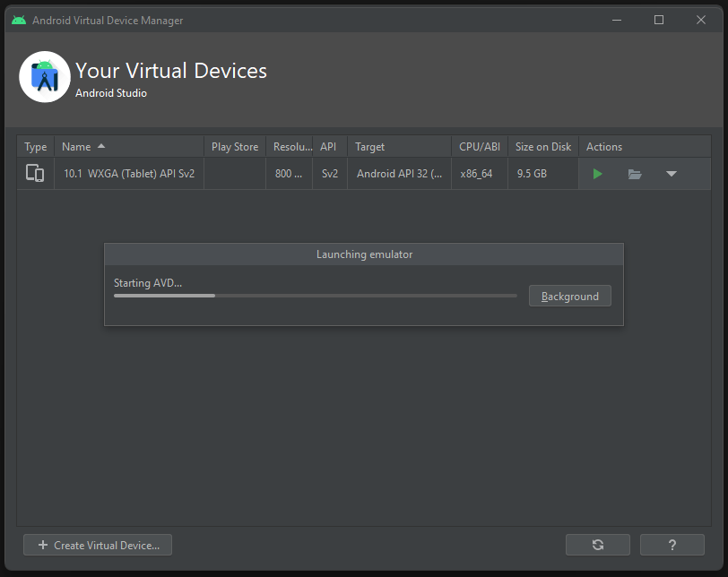Screen dimensions: 728x577
Task: Send emulator launch to Background
Action: click(570, 296)
